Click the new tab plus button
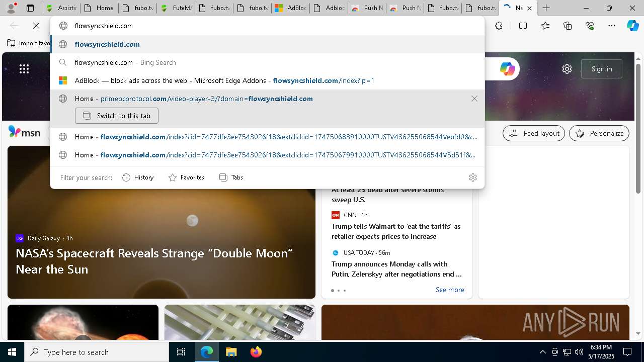 (x=546, y=8)
